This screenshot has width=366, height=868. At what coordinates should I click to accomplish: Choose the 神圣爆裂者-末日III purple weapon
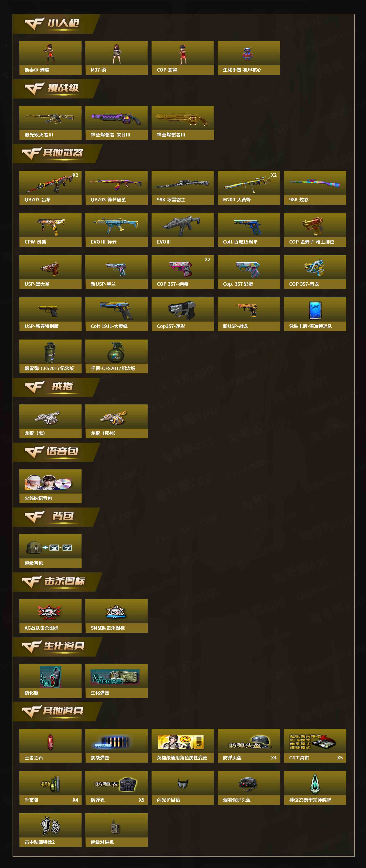coord(116,123)
